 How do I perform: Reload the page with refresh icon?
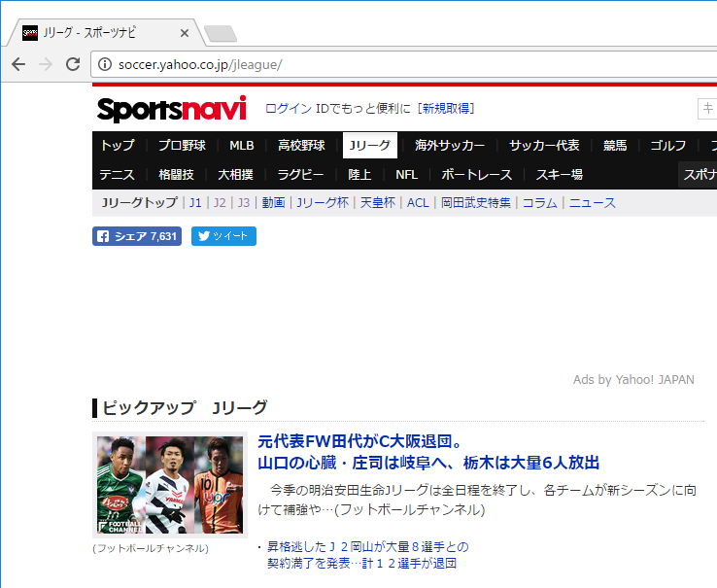point(73,64)
